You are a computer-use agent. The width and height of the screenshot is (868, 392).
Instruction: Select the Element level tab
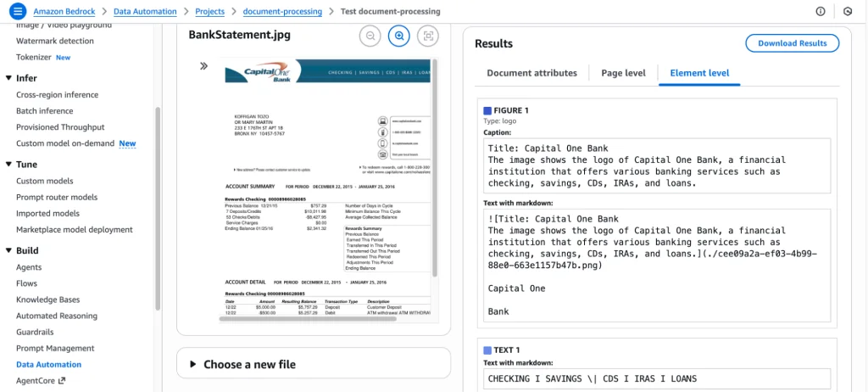pyautogui.click(x=699, y=73)
